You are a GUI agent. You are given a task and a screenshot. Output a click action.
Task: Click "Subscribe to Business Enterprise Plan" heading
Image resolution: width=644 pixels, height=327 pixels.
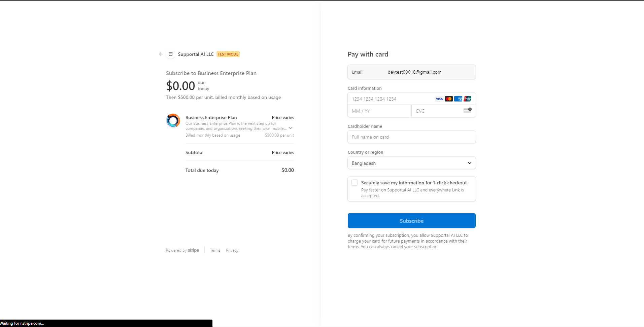(211, 73)
